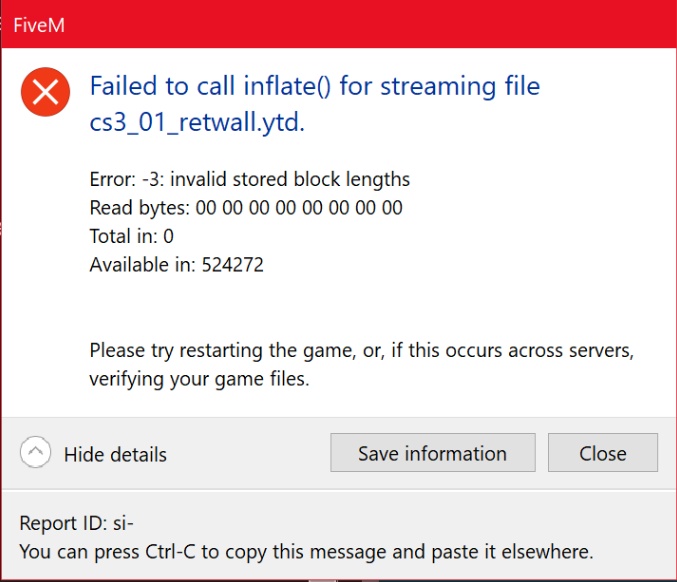Click the FiveM title bar text

pyautogui.click(x=41, y=24)
